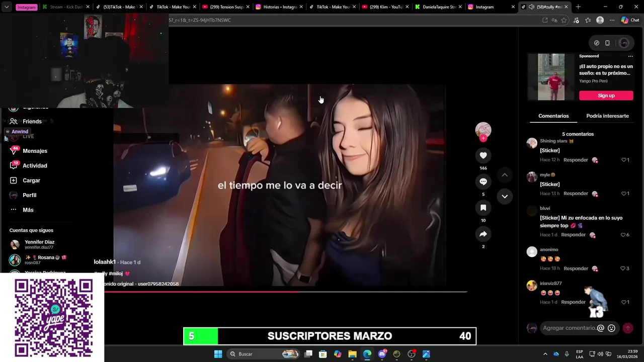Open the tab list dropdown in the browser
Viewport: 644px width, 362px height.
[x=6, y=7]
